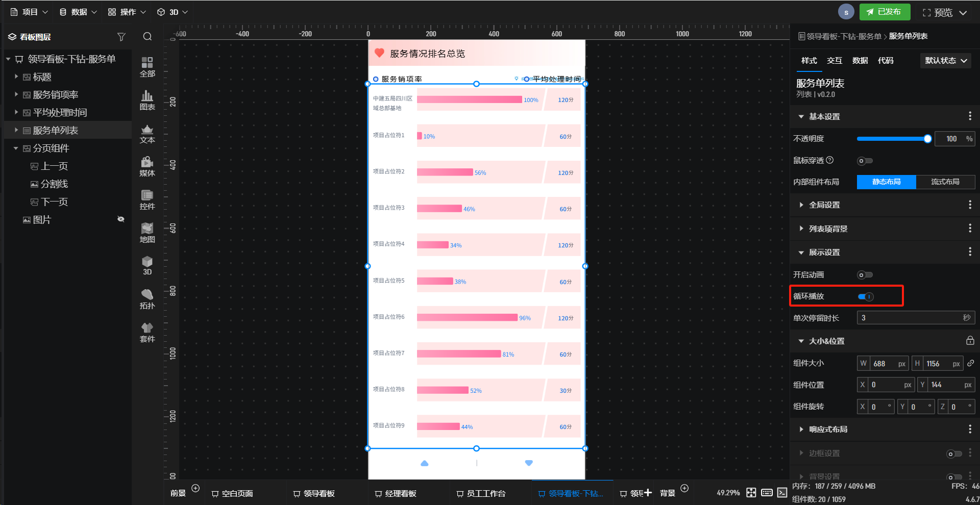The image size is (980, 505).
Task: Collapse the 分页组件 layer group
Action: [x=16, y=148]
